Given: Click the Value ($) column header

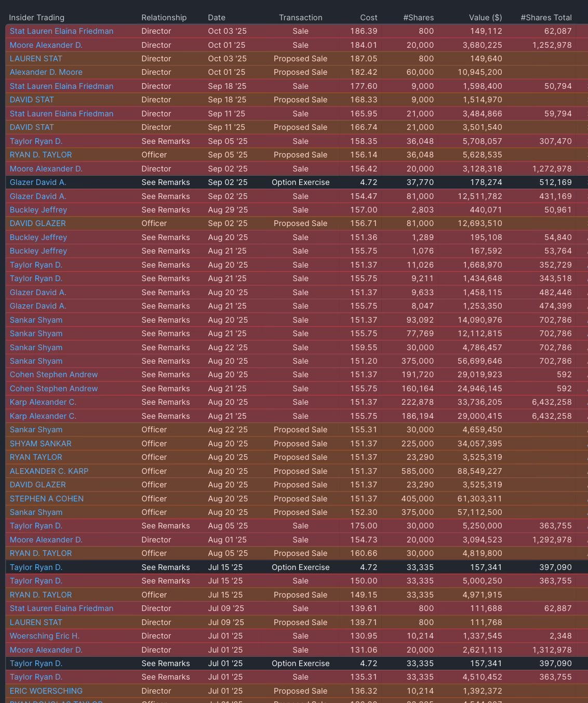Looking at the screenshot, I should (x=486, y=18).
